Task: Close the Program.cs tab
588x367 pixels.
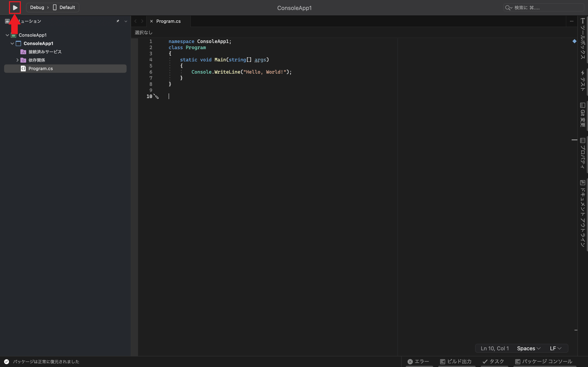Action: click(151, 21)
